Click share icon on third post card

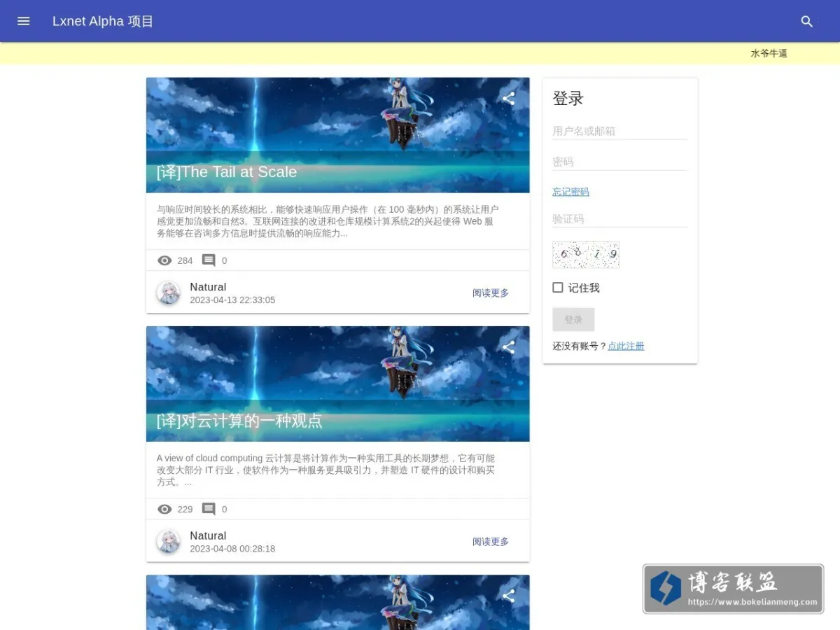[x=509, y=596]
